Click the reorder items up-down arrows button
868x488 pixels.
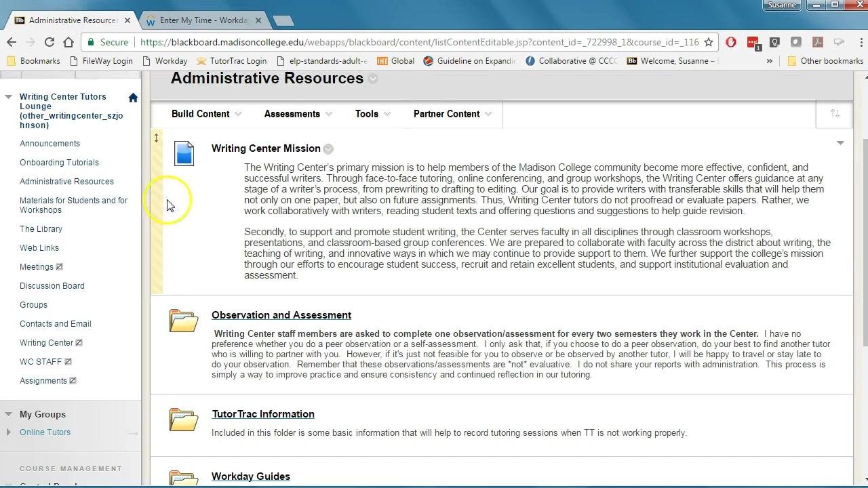(835, 114)
